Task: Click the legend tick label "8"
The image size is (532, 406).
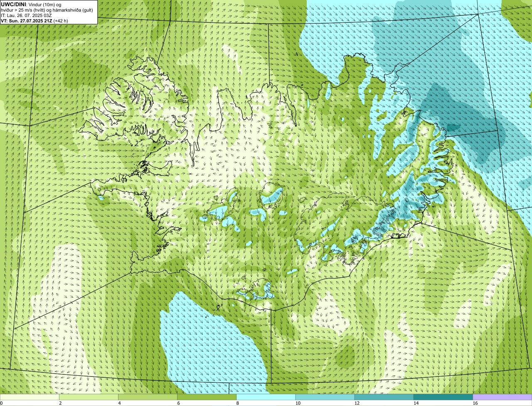Action: 238,403
